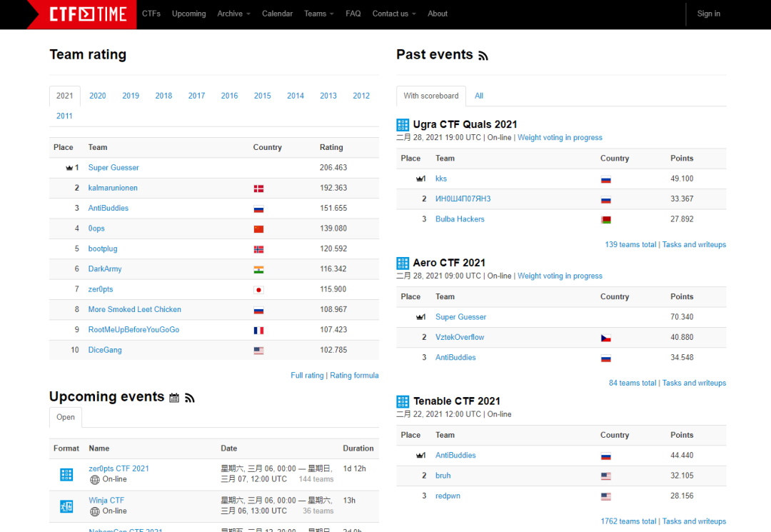Switch to 2019 rating tab
Image resolution: width=771 pixels, height=532 pixels.
131,96
